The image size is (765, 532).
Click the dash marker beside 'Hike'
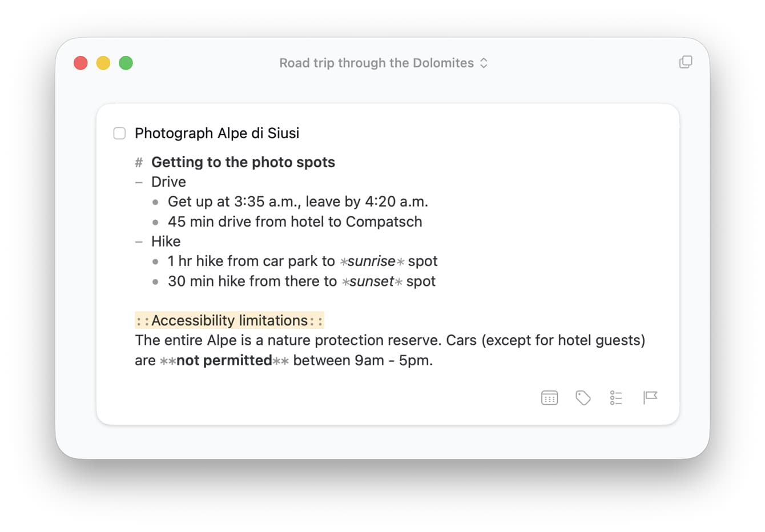pyautogui.click(x=138, y=241)
